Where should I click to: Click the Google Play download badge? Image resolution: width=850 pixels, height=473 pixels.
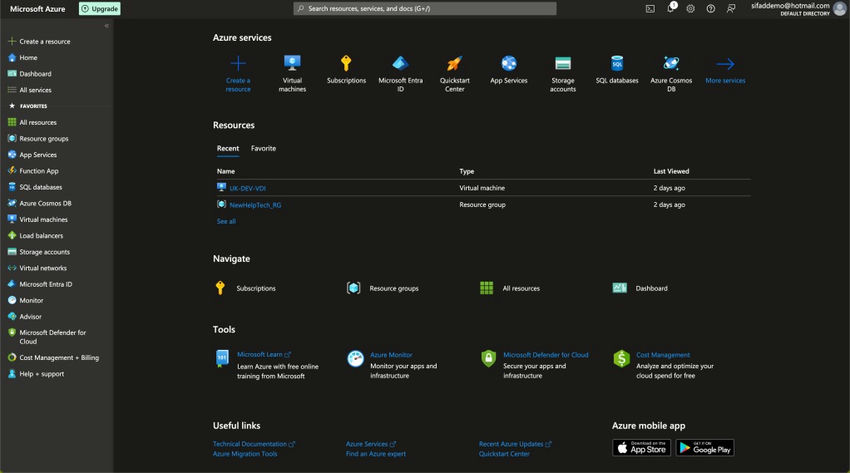tap(705, 448)
